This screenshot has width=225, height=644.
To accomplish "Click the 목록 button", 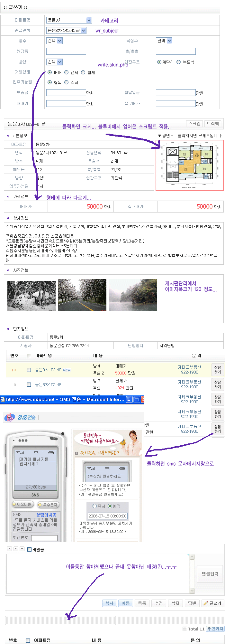I will click(x=142, y=603).
